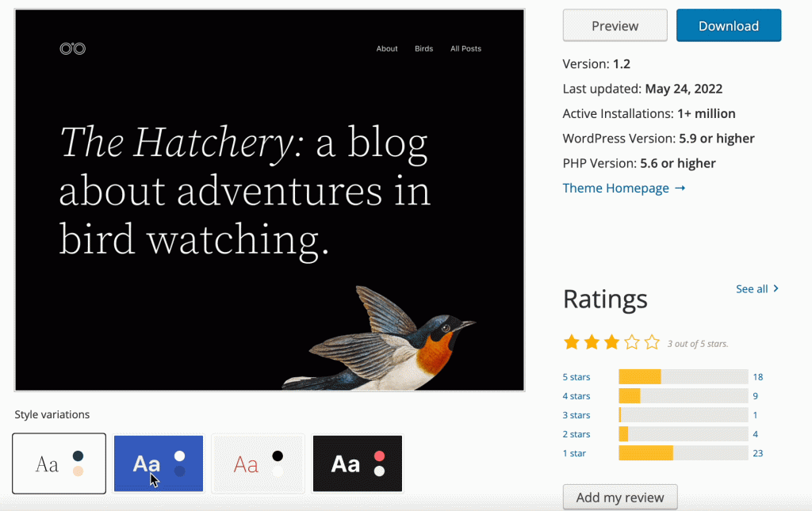
Task: Open All Posts in the preview navigation
Action: pos(465,49)
